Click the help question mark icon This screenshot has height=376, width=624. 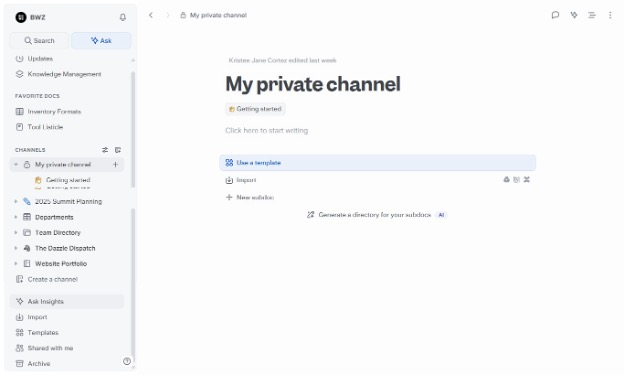pos(127,361)
